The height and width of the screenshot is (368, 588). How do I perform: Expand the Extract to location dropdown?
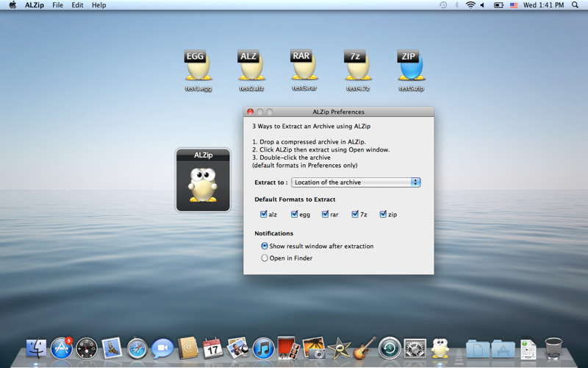[356, 183]
